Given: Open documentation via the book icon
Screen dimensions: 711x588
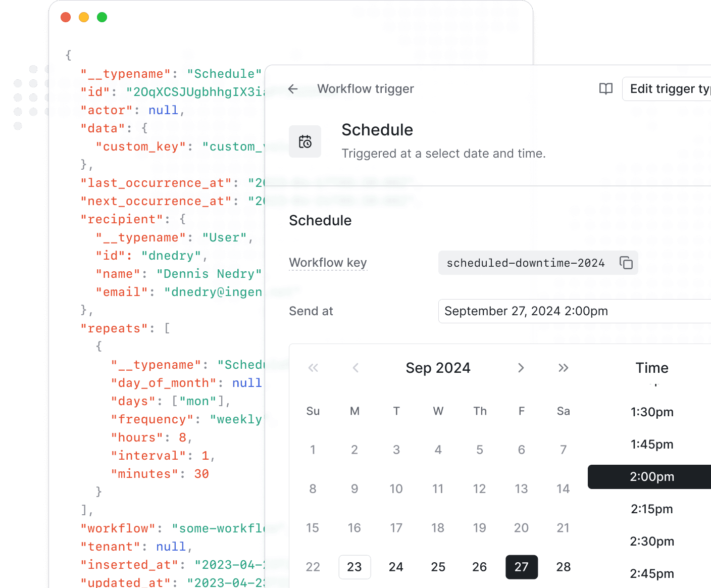Looking at the screenshot, I should click(605, 89).
